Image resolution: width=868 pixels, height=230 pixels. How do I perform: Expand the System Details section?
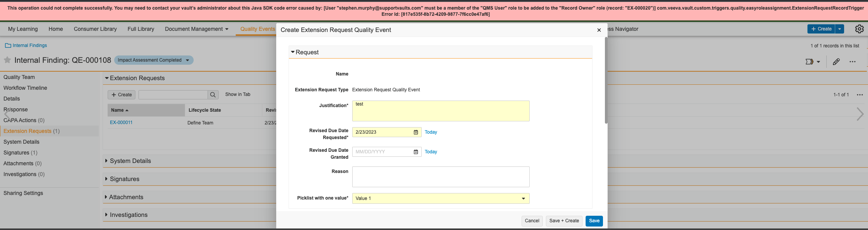106,161
